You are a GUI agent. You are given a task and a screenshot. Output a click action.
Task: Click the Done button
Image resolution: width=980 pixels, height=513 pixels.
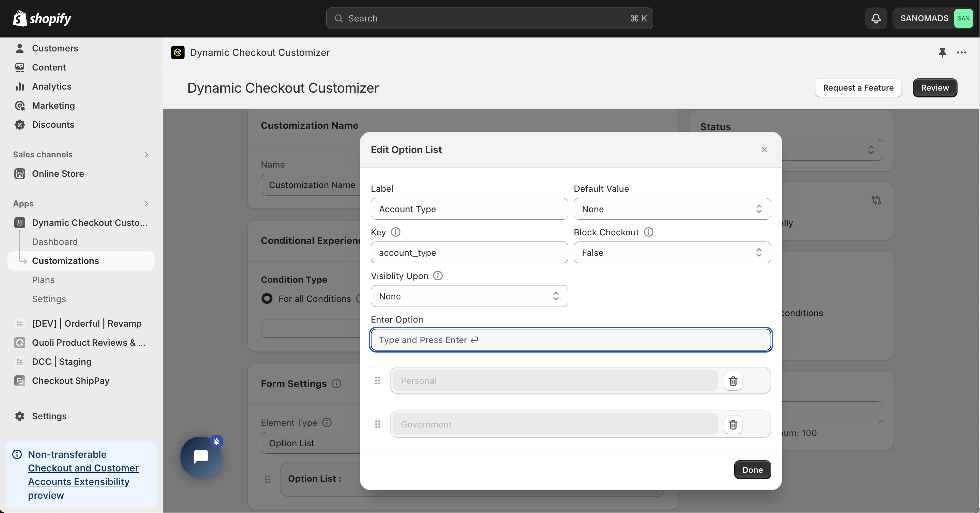pyautogui.click(x=752, y=470)
